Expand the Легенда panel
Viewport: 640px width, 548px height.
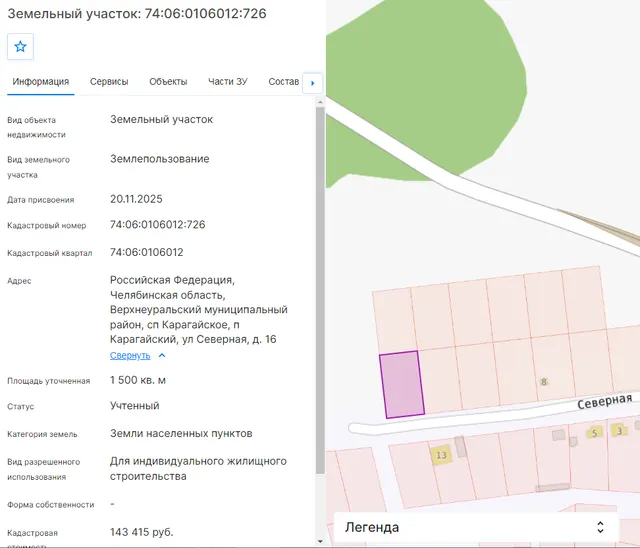click(476, 527)
